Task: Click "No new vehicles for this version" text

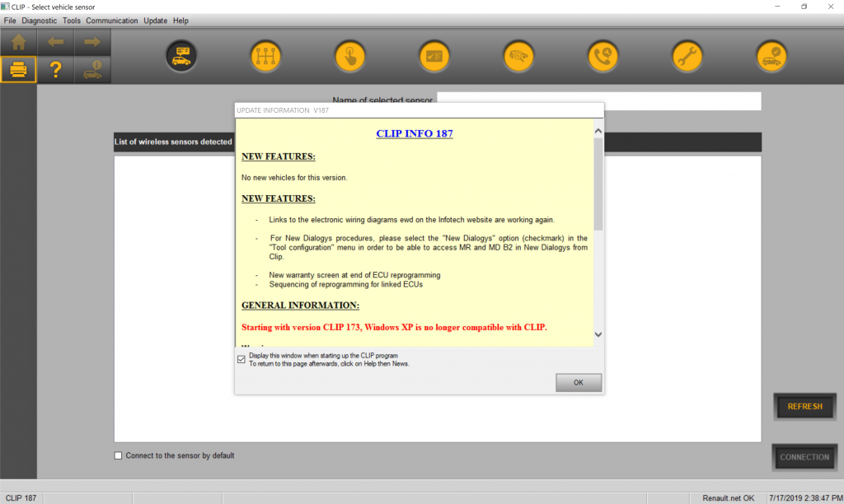Action: [x=294, y=178]
